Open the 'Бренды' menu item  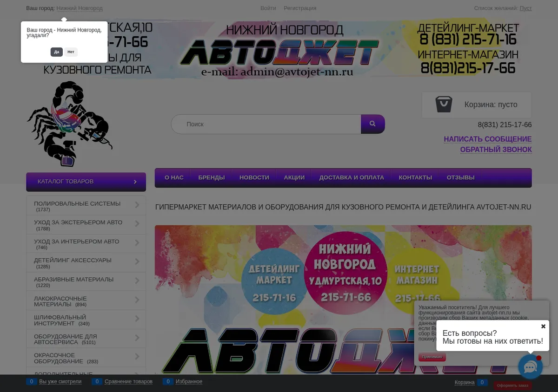(x=212, y=177)
